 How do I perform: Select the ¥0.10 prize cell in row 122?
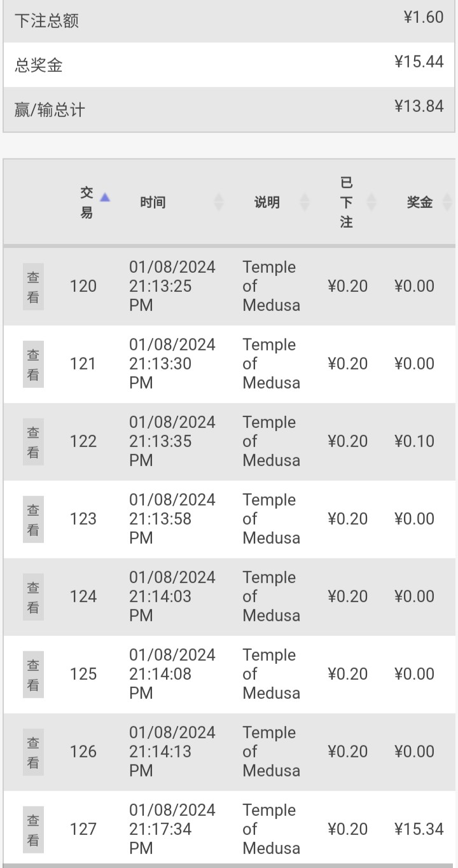click(415, 441)
